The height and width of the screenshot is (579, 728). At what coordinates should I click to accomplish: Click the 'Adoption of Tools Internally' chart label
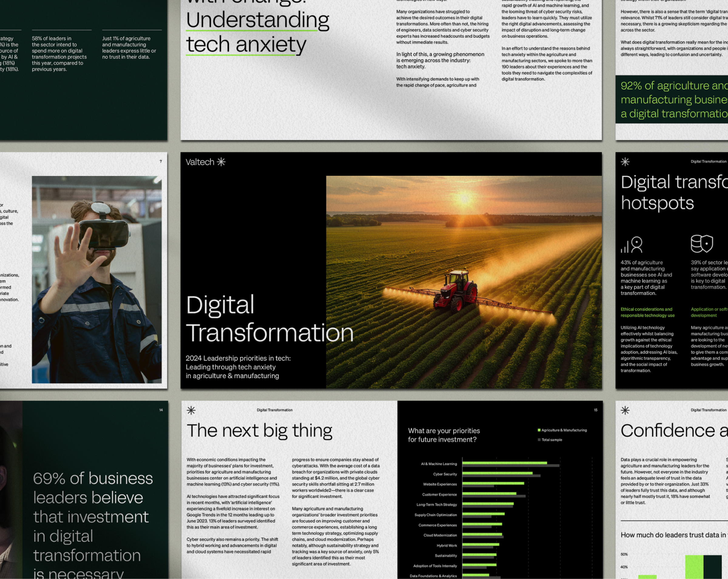435,566
